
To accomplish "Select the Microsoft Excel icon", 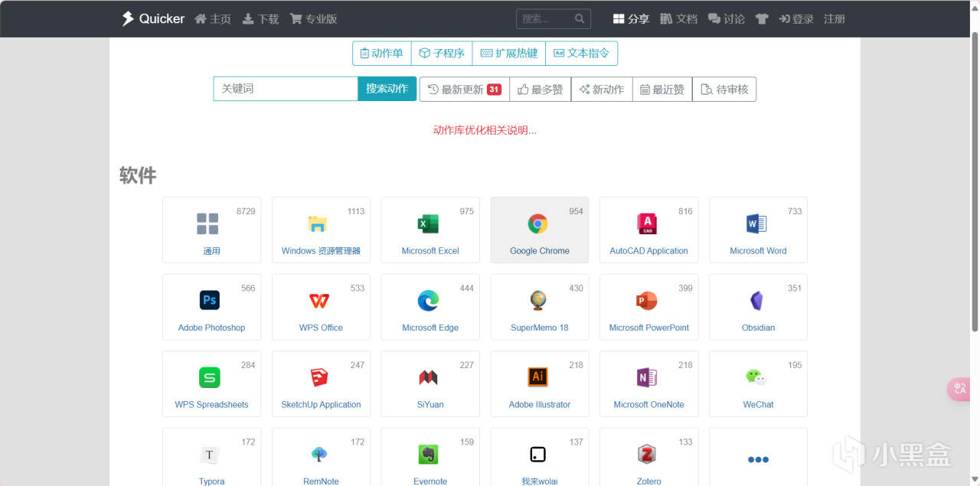I will [x=428, y=223].
